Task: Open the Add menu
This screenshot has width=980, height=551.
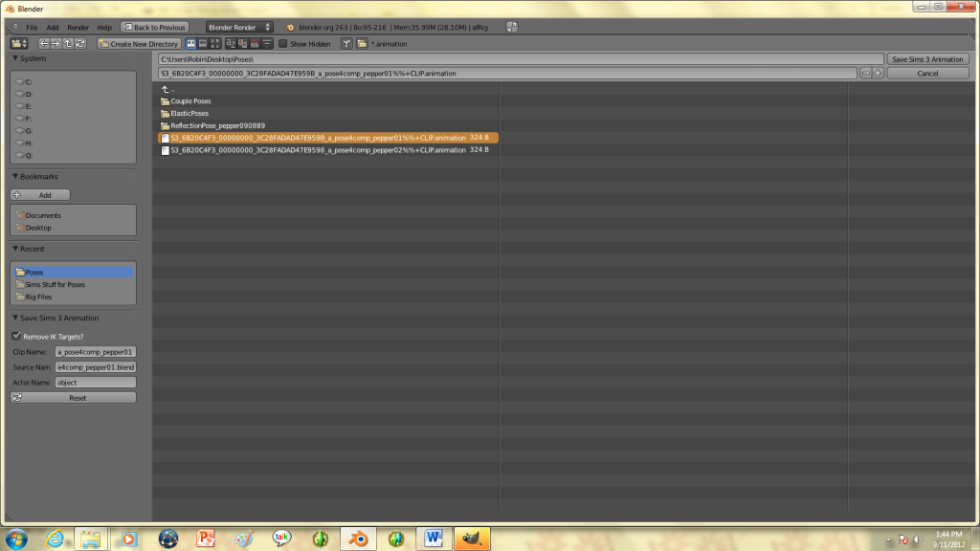Action: (53, 28)
